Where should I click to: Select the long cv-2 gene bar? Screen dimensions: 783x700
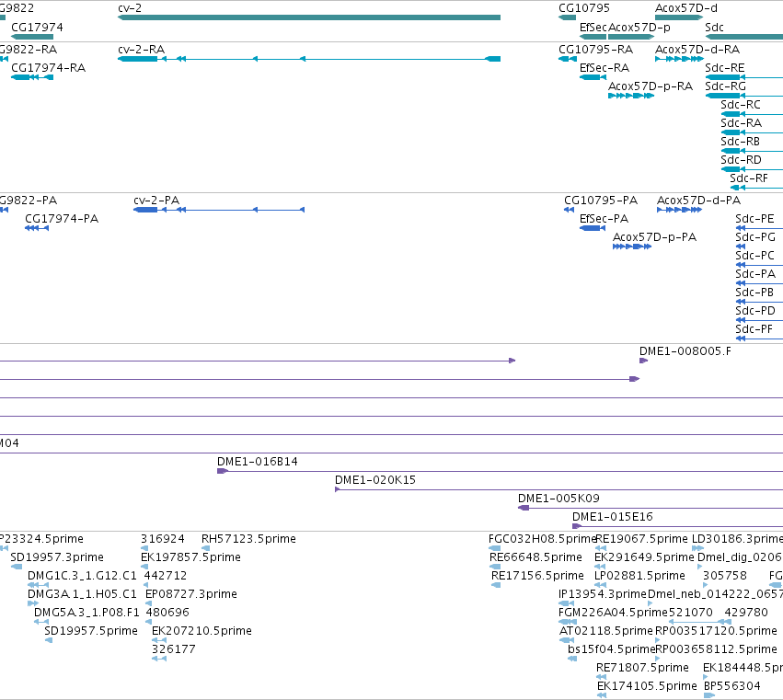pyautogui.click(x=309, y=17)
